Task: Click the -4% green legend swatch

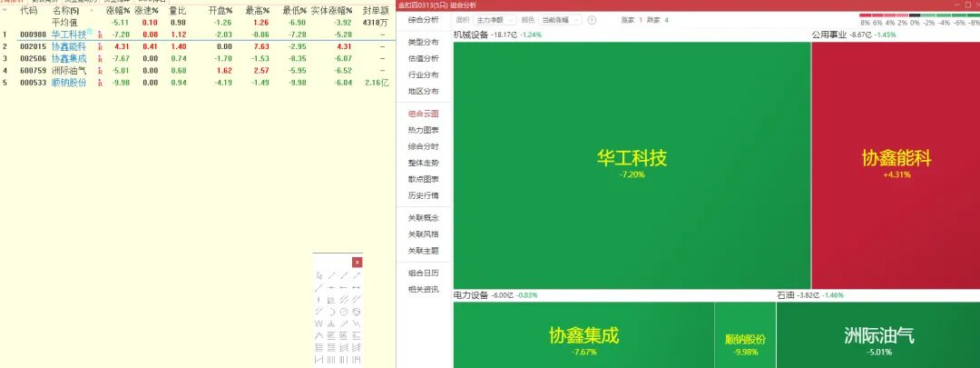Action: click(944, 15)
